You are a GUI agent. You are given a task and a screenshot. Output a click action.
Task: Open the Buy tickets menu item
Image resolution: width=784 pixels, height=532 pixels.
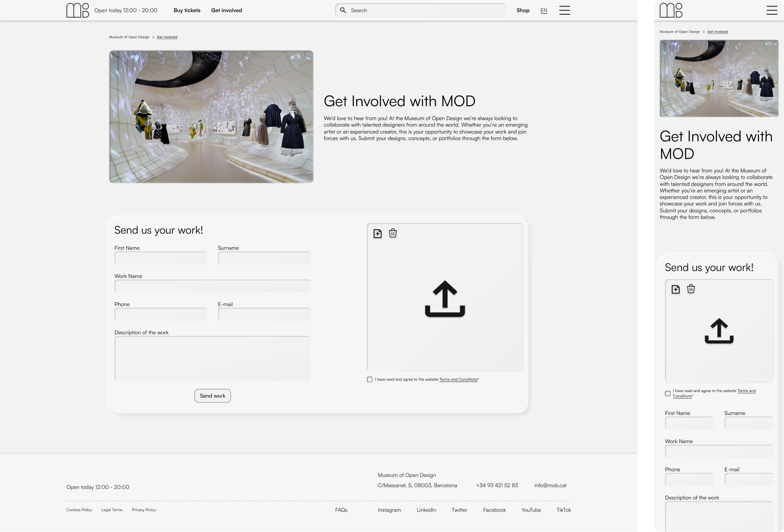click(x=187, y=10)
